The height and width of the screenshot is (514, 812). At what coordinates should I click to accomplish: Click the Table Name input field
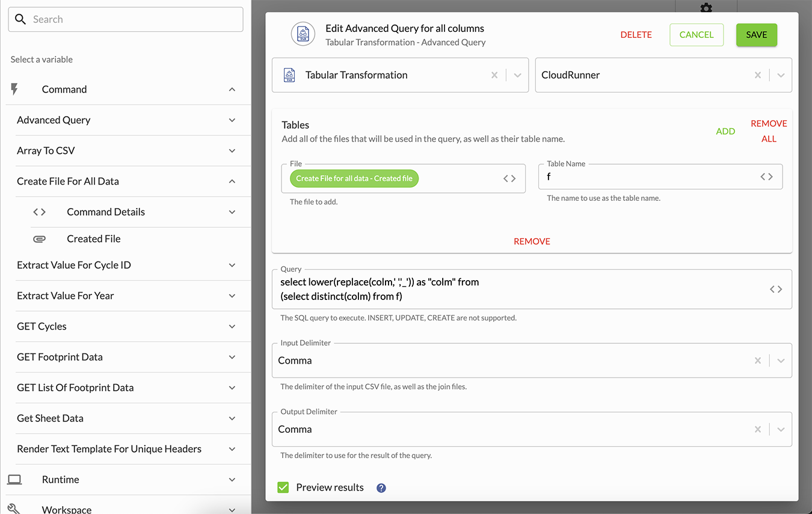(x=660, y=177)
